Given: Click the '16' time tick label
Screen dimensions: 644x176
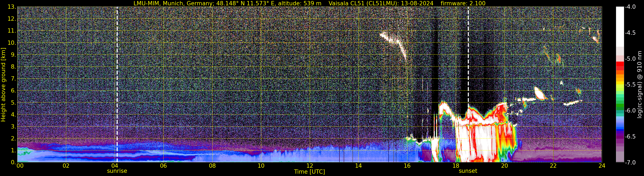Looking at the screenshot, I should (x=407, y=166).
